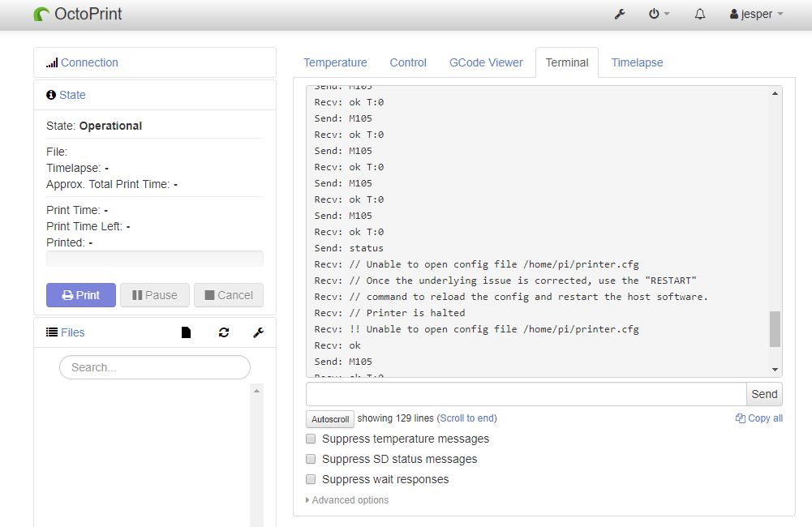Toggle the Autoscroll button

[x=330, y=419]
